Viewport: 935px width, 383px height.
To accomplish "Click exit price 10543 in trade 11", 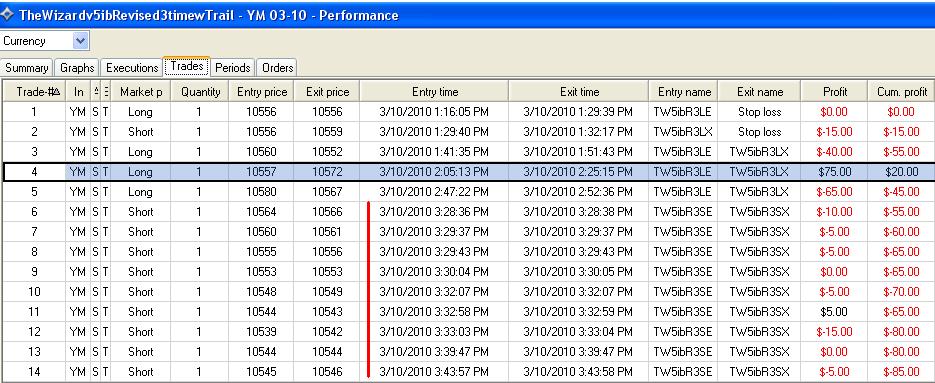I will [327, 311].
